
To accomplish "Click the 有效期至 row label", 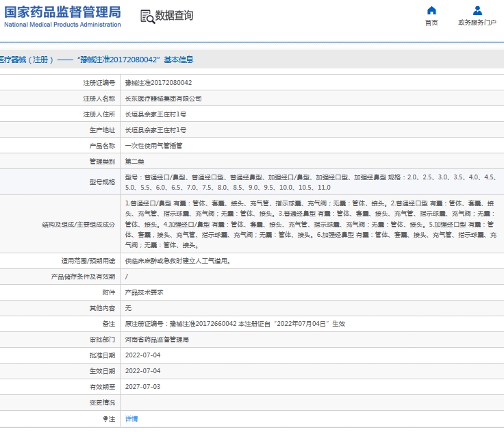I will click(x=102, y=387).
